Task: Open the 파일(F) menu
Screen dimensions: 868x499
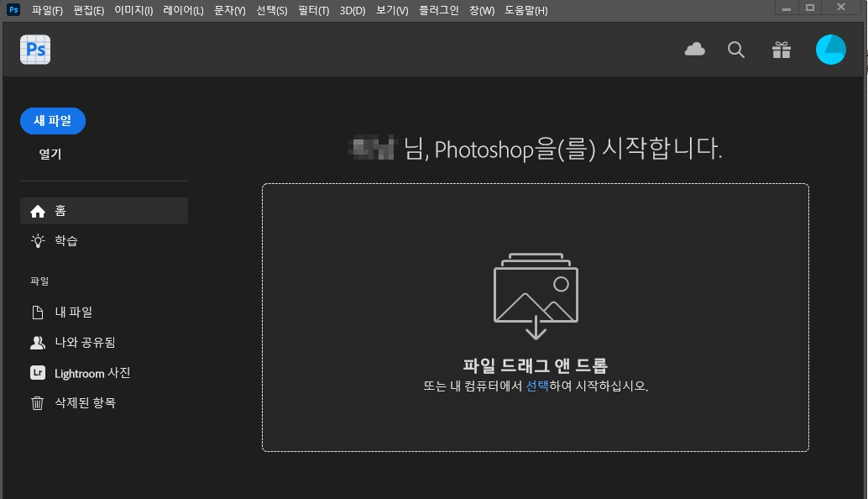Action: (47, 11)
